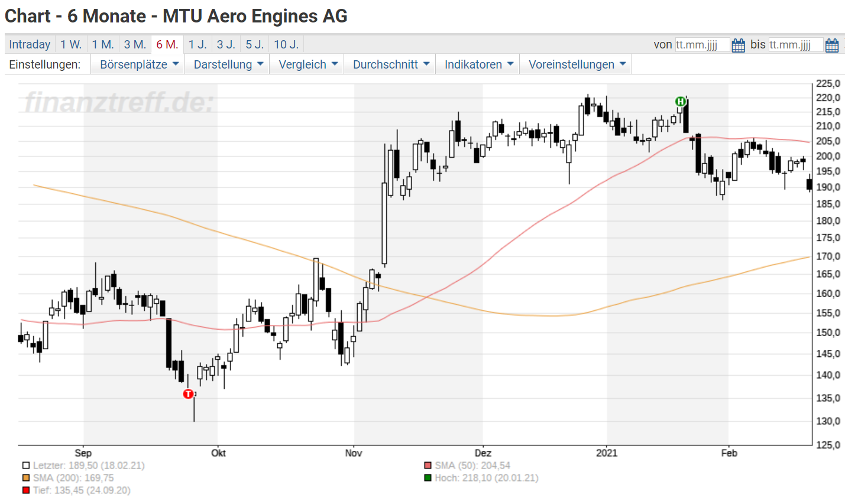Switch to the Intraday tab

point(30,44)
